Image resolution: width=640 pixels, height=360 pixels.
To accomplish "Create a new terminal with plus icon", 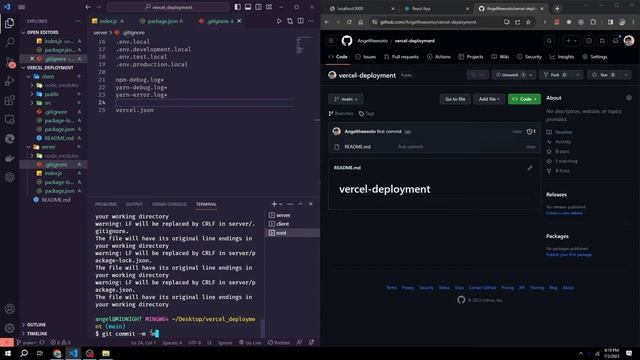I will pos(274,204).
